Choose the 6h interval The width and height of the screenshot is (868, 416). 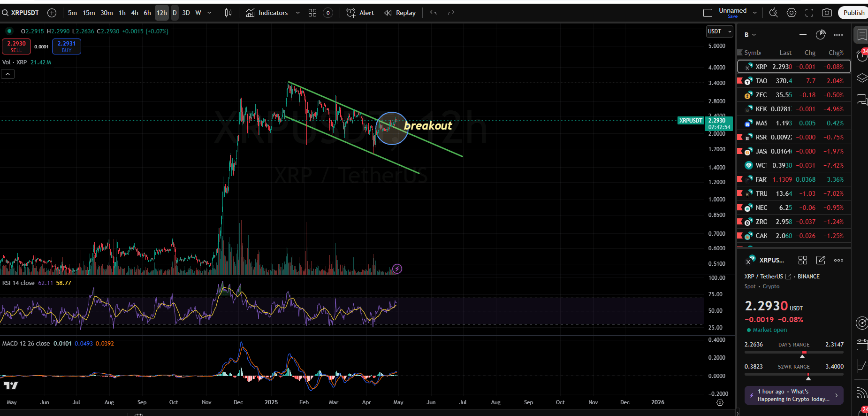tap(147, 13)
